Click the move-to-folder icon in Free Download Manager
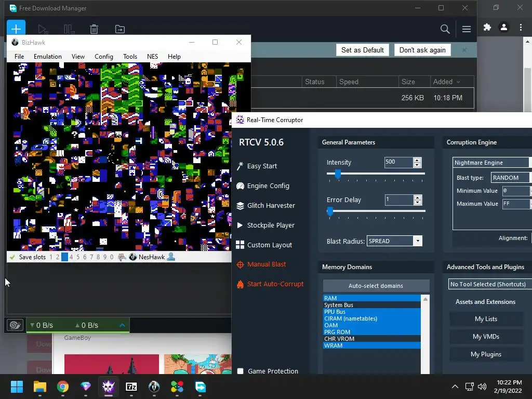This screenshot has width=532, height=399. click(120, 29)
